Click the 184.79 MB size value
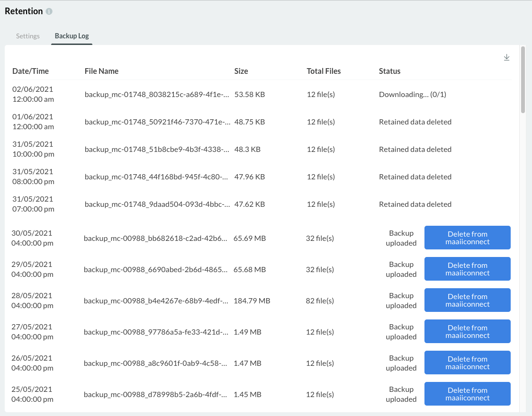This screenshot has width=532, height=416. click(x=252, y=301)
